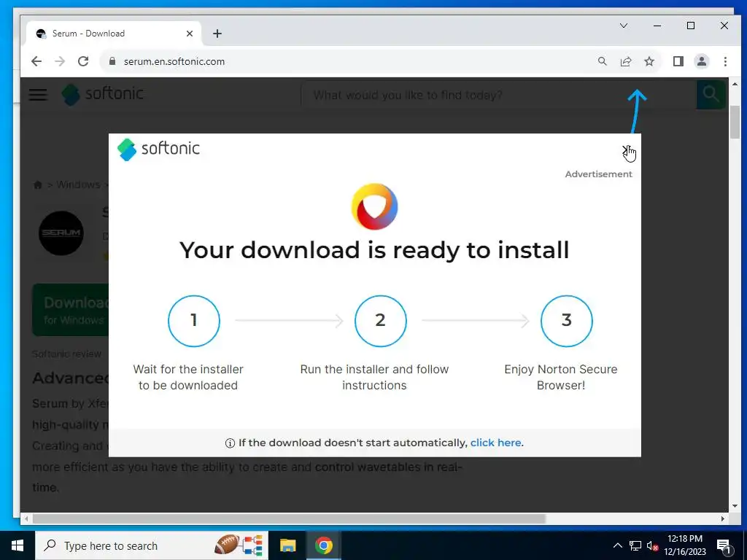Click the scroll up arrow of the page
The height and width of the screenshot is (560, 747).
pyautogui.click(x=735, y=84)
